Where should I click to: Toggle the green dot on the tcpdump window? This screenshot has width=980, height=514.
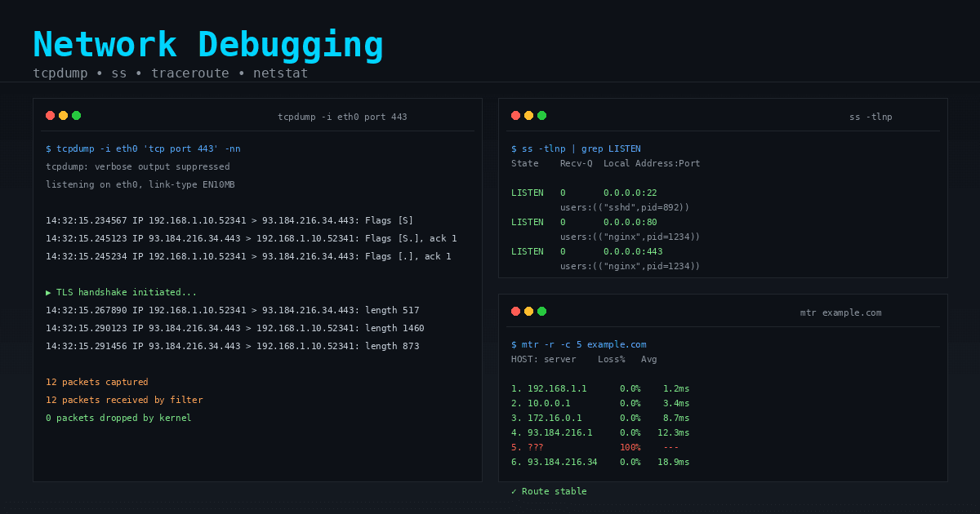[76, 115]
